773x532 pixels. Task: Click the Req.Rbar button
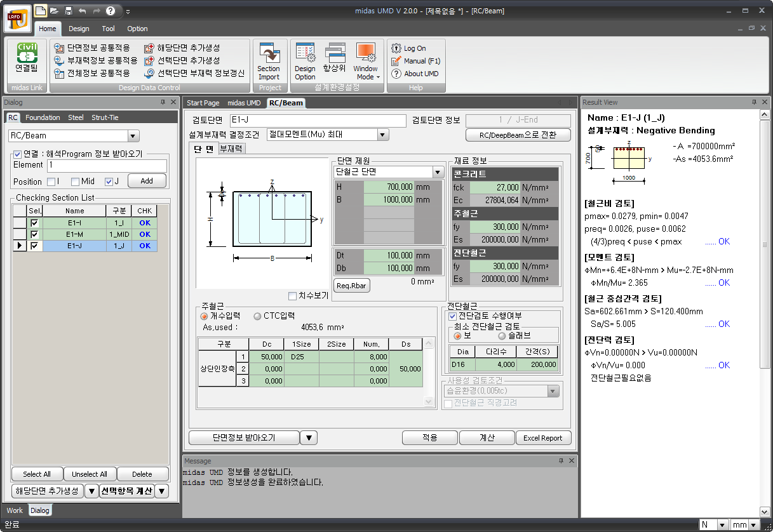click(x=353, y=286)
